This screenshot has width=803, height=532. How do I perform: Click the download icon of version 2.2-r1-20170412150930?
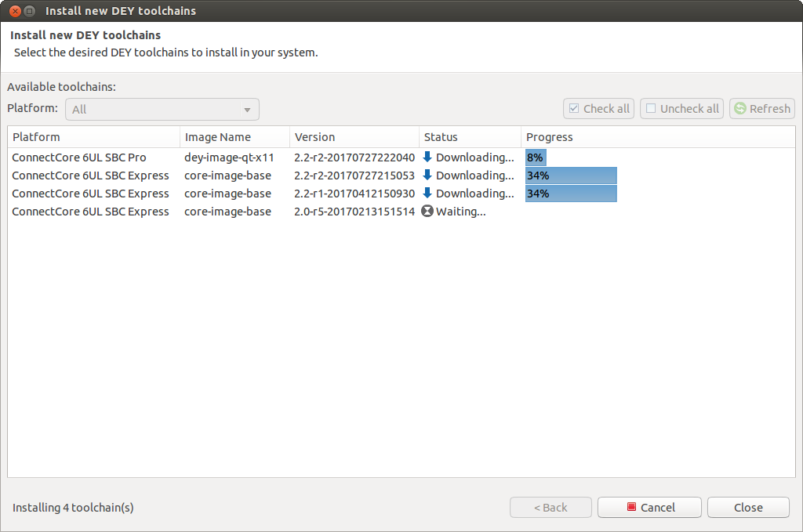427,193
